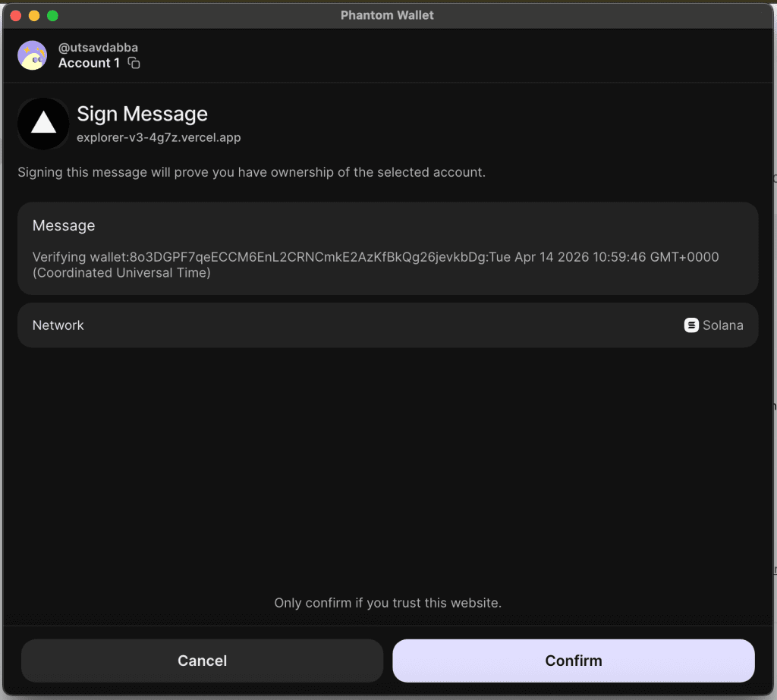Minimize the window with the yellow button

(34, 15)
